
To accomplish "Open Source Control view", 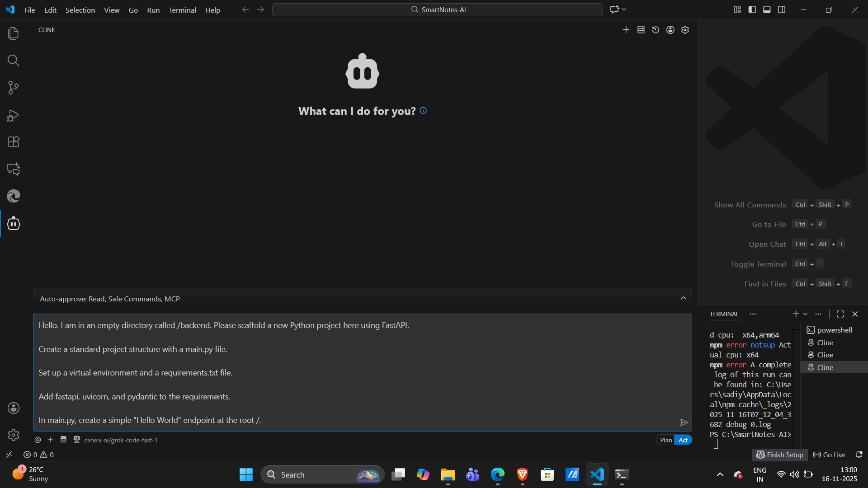I will tap(14, 88).
